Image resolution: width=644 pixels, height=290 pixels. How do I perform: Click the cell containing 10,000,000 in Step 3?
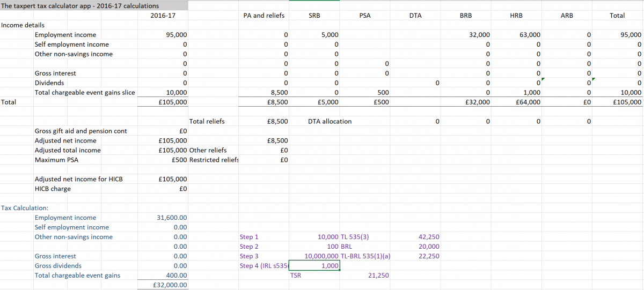[x=321, y=256]
